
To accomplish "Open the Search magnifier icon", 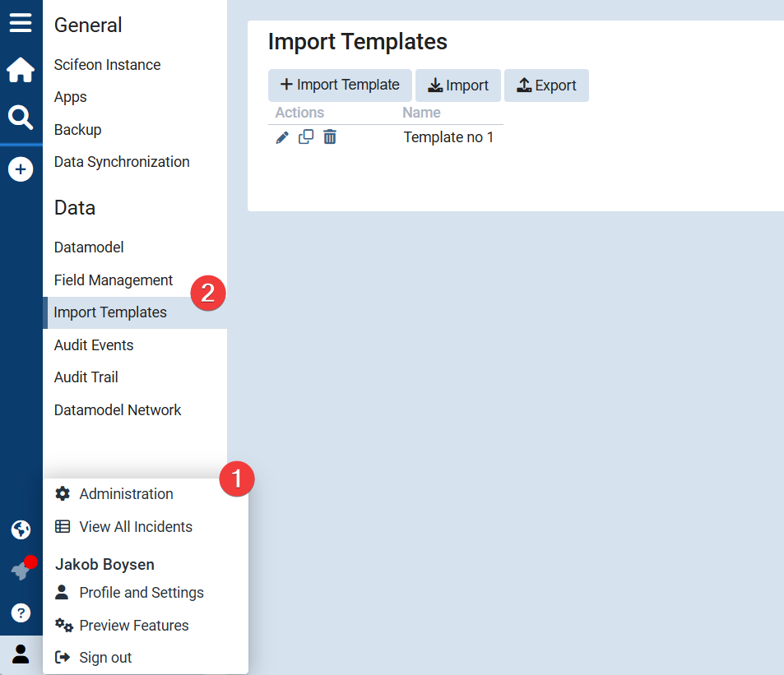I will (21, 118).
